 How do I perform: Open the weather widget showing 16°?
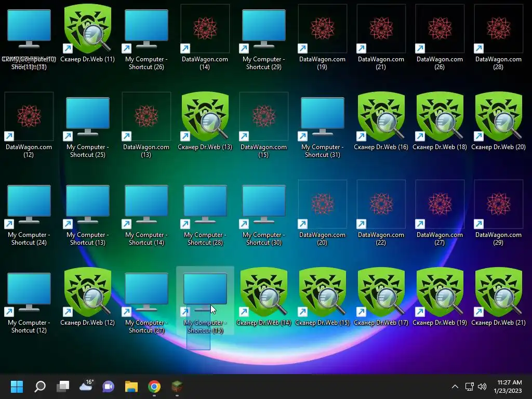coord(86,386)
